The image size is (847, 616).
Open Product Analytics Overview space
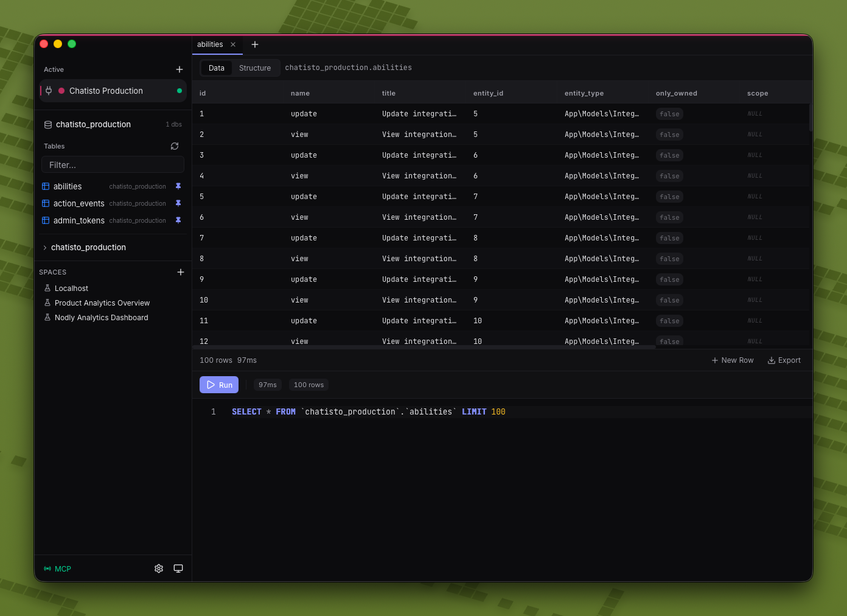pyautogui.click(x=102, y=303)
